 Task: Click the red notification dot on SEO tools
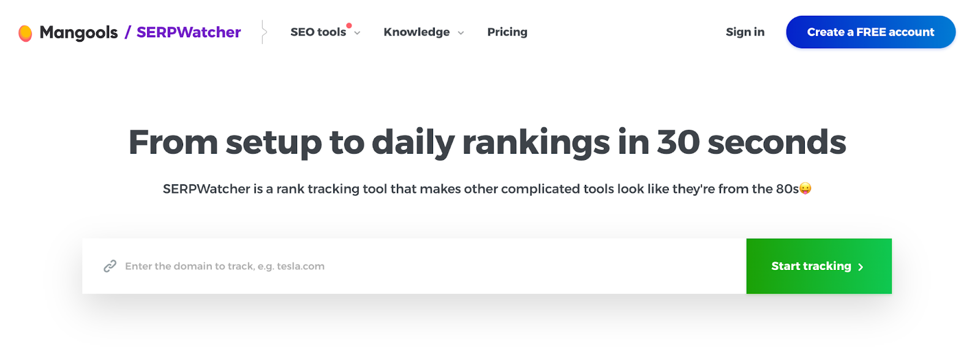click(349, 26)
